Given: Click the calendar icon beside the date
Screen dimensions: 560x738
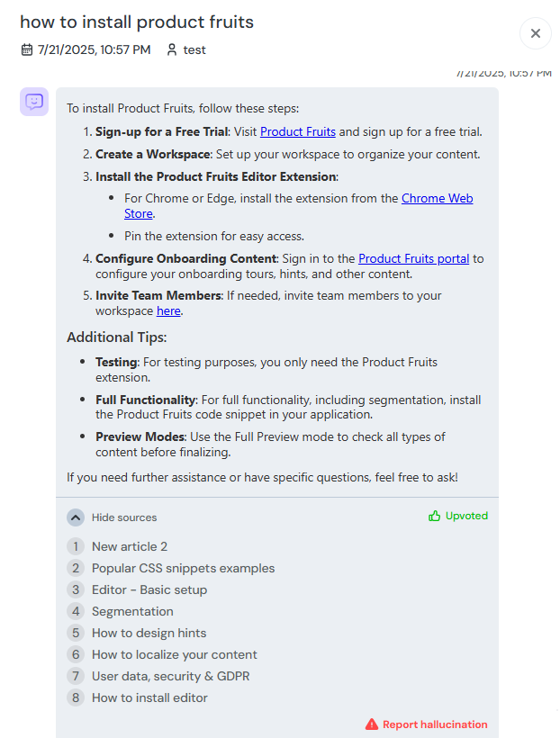Looking at the screenshot, I should (26, 49).
